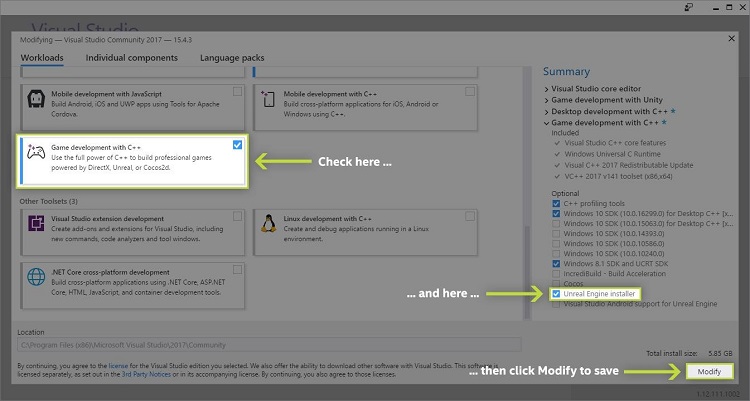Select VC++ 2017 v141 toolset item
Screen dimensions: 750x401
(618, 176)
